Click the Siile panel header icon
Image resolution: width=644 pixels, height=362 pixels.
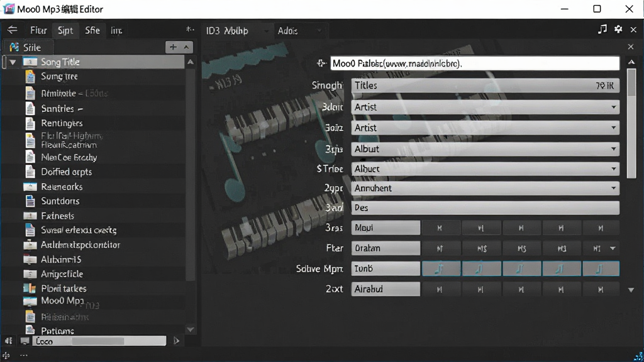click(14, 47)
